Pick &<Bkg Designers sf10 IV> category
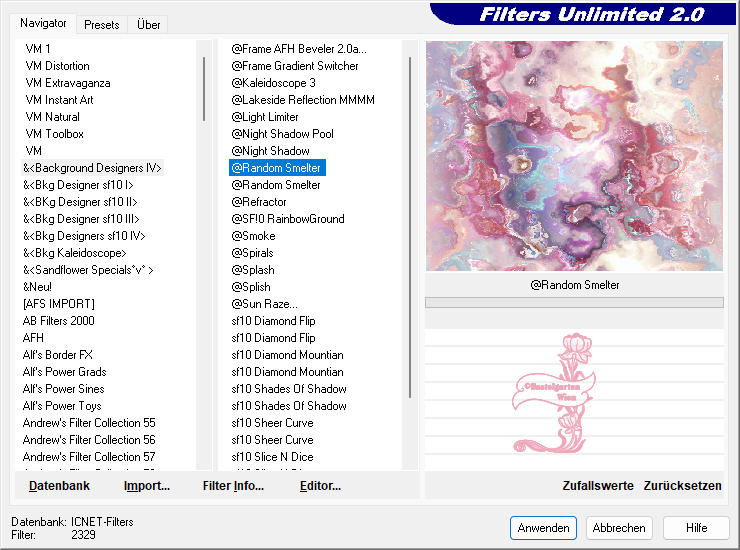 tap(84, 236)
